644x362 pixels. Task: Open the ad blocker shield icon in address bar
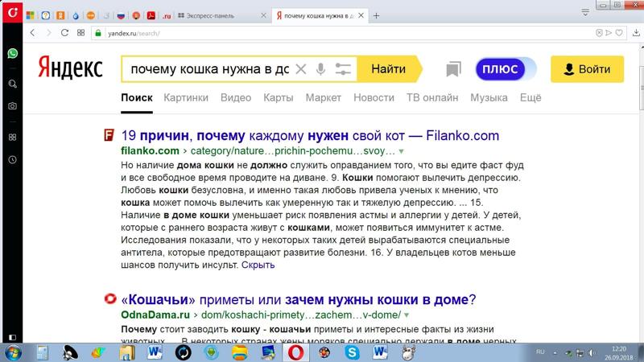[x=599, y=33]
